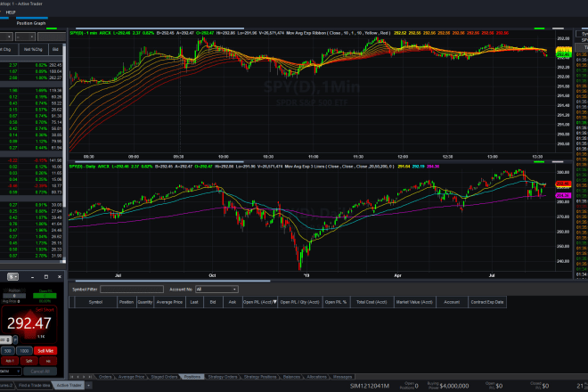This screenshot has height=392, width=588.
Task: Click the red 292.46 price marker on daily chart
Action: point(563,184)
